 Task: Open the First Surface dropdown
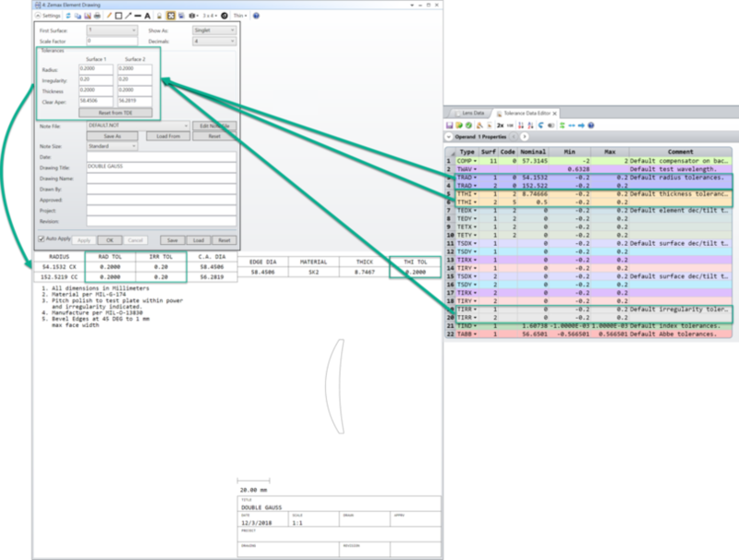point(111,30)
